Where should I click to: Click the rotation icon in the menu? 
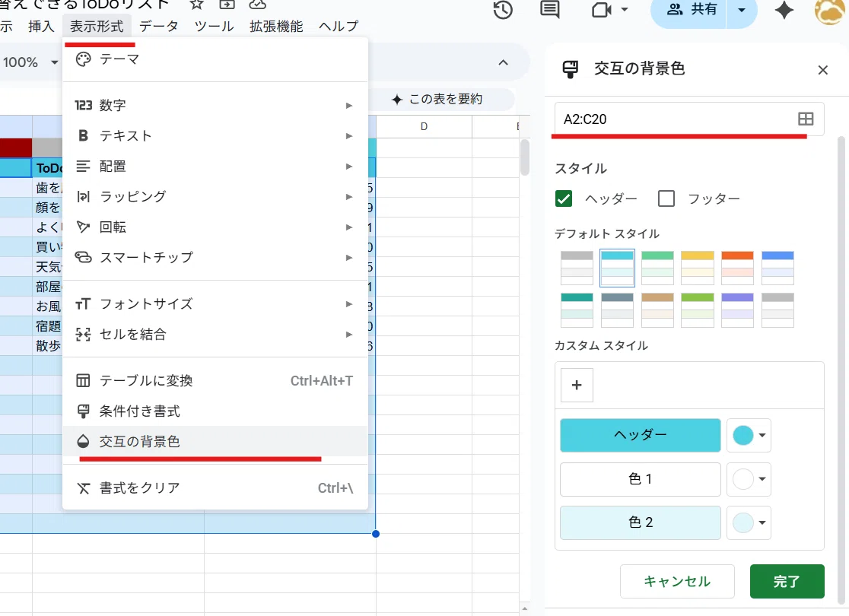pos(83,227)
